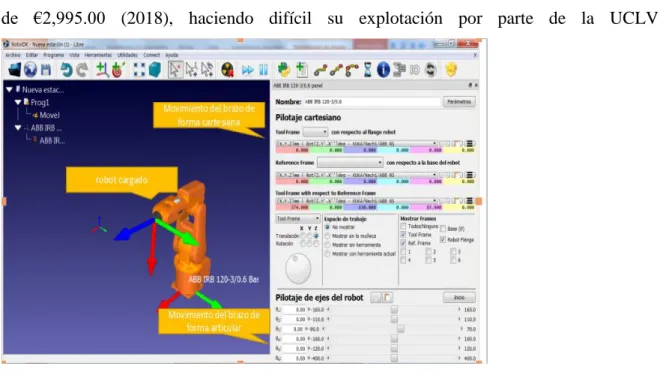Add a circular move instruction
Screen dimensions: 660x372
coord(352,69)
